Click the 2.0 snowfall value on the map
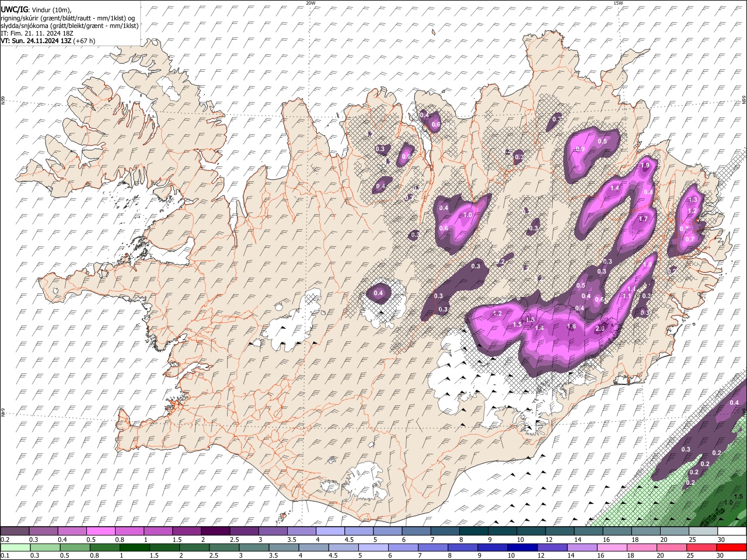The image size is (747, 560). tap(599, 329)
